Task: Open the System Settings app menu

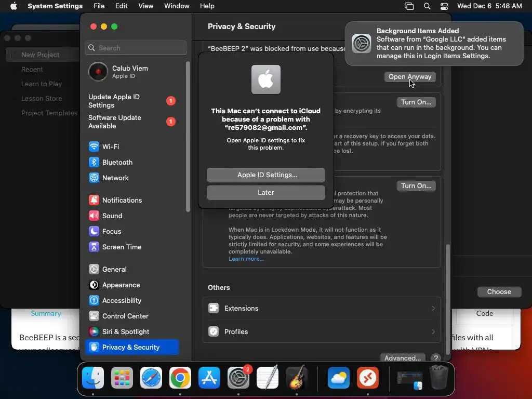Action: pyautogui.click(x=55, y=6)
